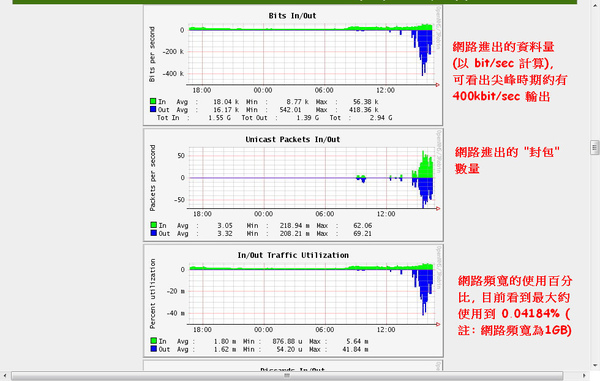Open the In/Out Traffic Utilization graph
The width and height of the screenshot is (600, 381).
click(x=293, y=301)
